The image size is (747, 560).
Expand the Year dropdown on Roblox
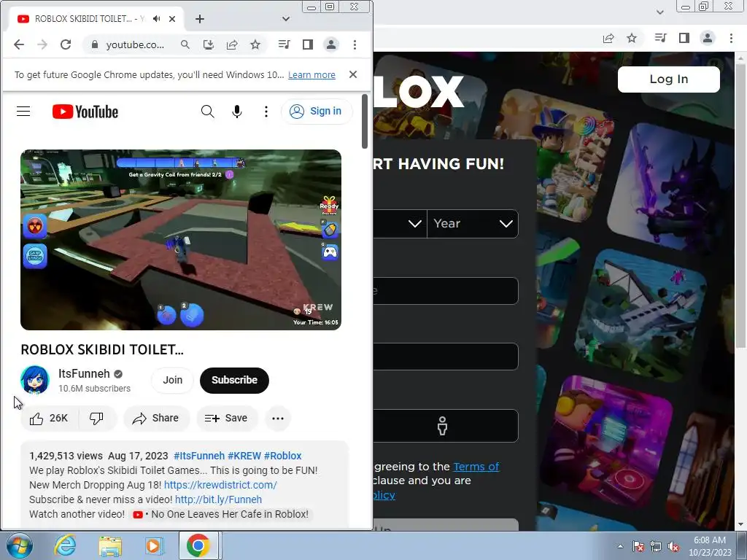[x=473, y=223]
